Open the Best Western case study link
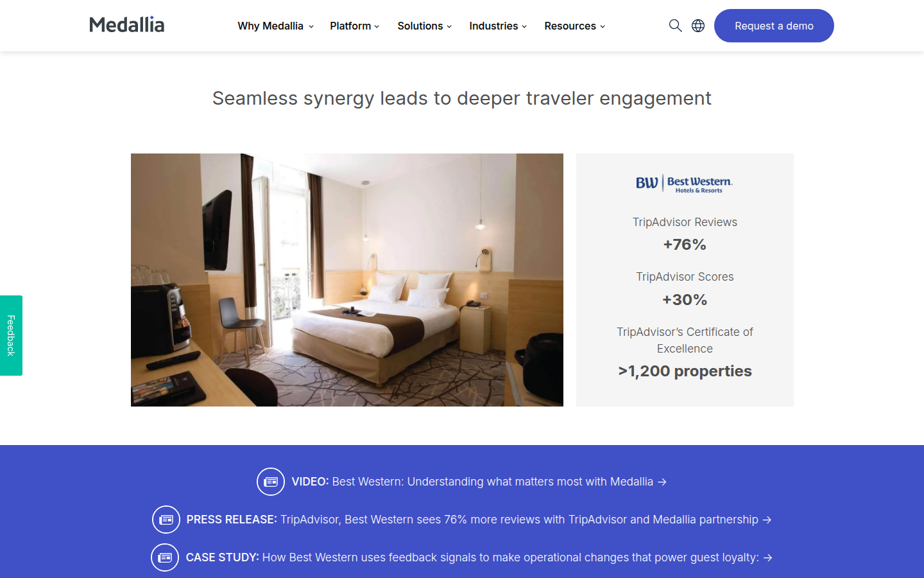Screen dimensions: 924x578 click(479, 557)
